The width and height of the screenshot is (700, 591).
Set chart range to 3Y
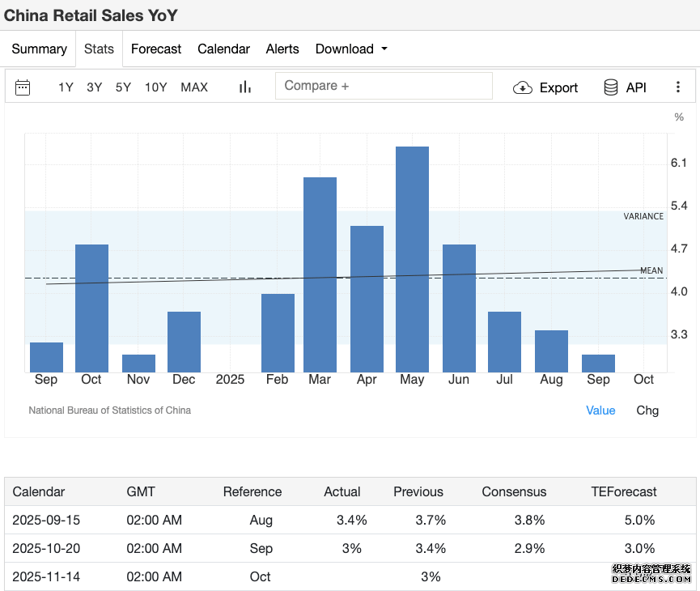(x=94, y=87)
